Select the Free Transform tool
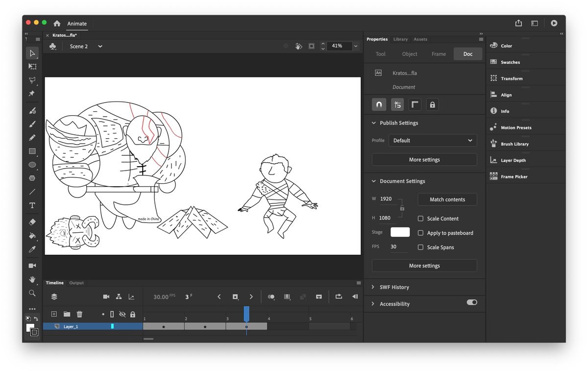This screenshot has height=372, width=588. pyautogui.click(x=32, y=66)
